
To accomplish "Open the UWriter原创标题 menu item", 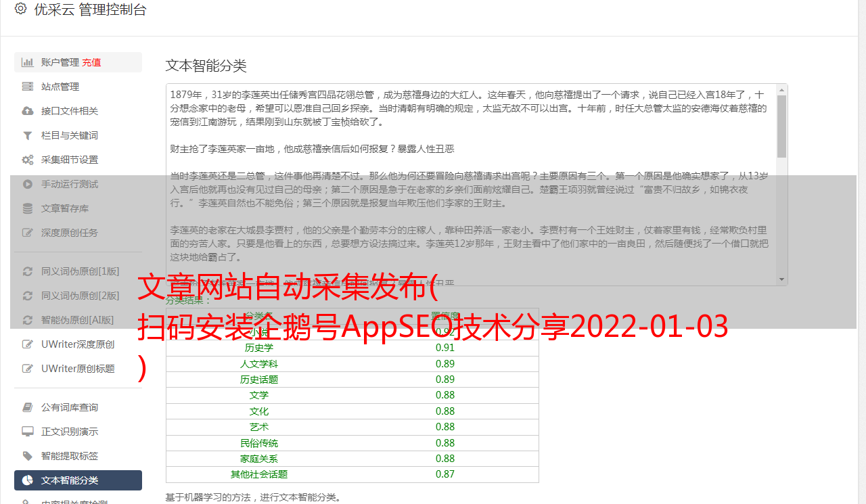I will pyautogui.click(x=78, y=369).
